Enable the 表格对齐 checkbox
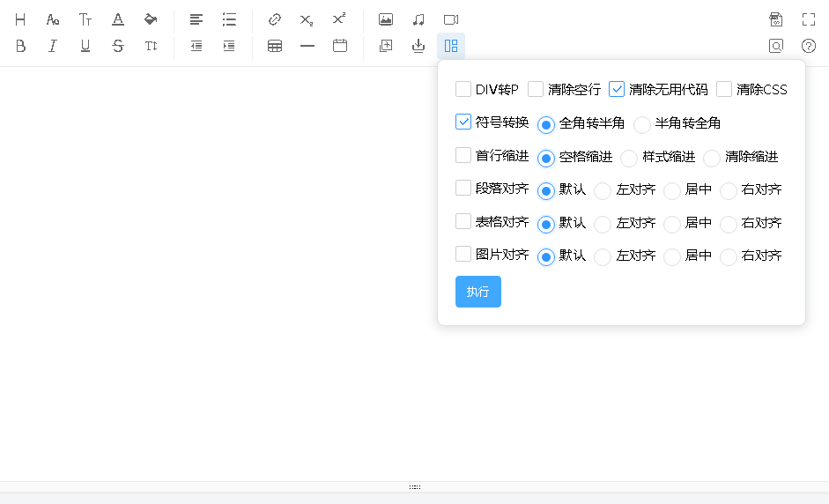The height and width of the screenshot is (504, 829). coord(463,221)
